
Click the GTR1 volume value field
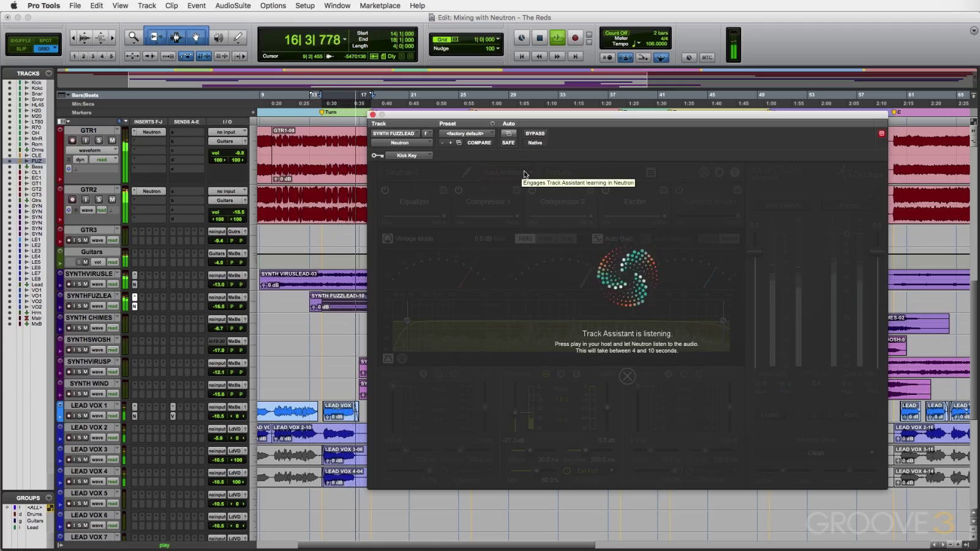[x=227, y=153]
